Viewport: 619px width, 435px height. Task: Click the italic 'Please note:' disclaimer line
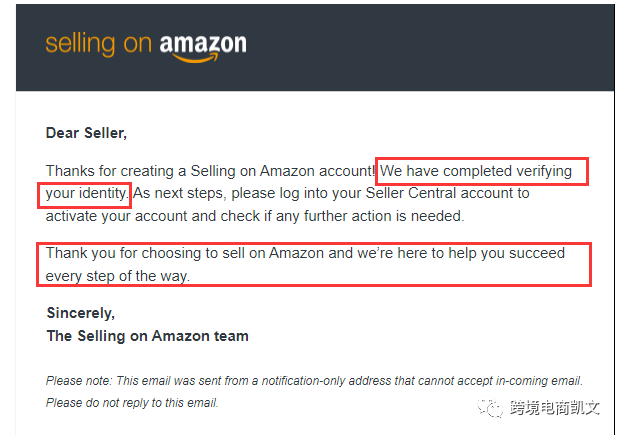(x=314, y=381)
